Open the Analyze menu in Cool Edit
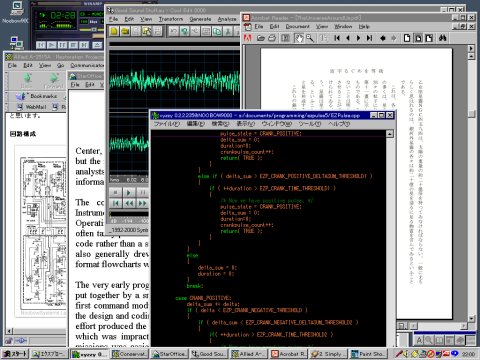Image resolution: width=480 pixels, height=360 pixels. [x=227, y=19]
